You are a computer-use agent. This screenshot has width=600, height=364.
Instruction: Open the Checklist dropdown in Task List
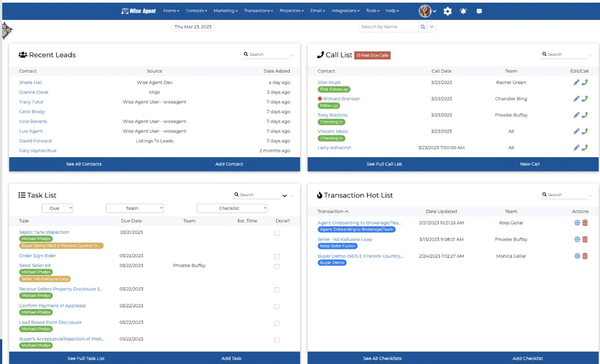231,208
